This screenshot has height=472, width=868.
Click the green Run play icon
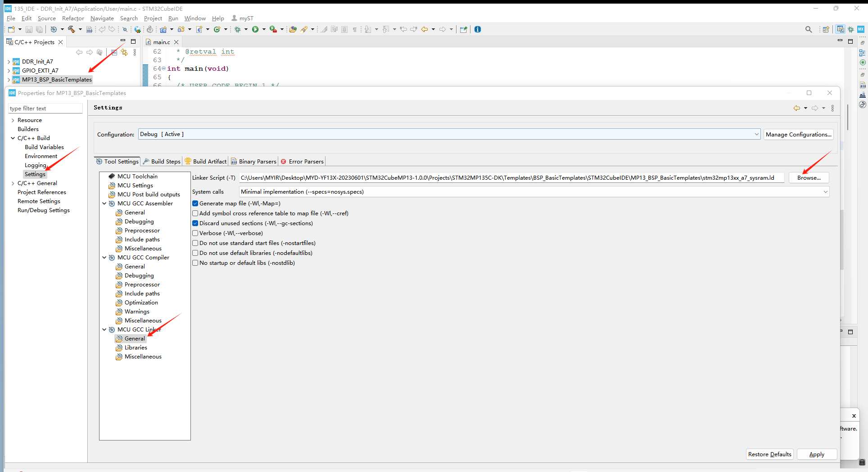click(255, 29)
